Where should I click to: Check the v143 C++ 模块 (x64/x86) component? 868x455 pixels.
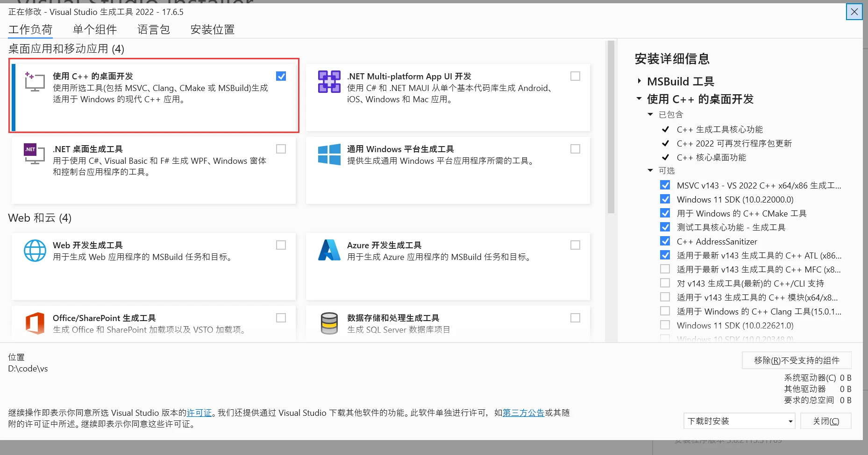tap(665, 297)
